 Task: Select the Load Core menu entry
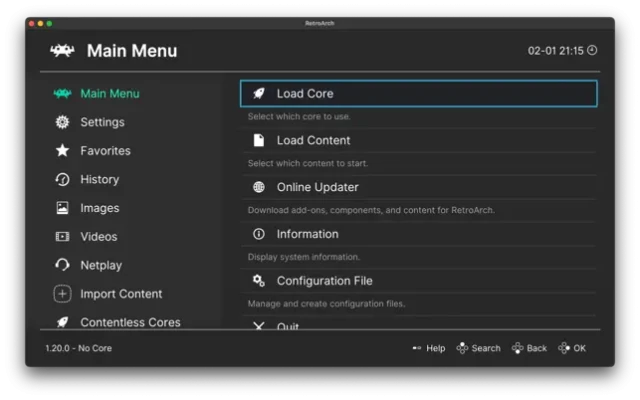coord(419,93)
